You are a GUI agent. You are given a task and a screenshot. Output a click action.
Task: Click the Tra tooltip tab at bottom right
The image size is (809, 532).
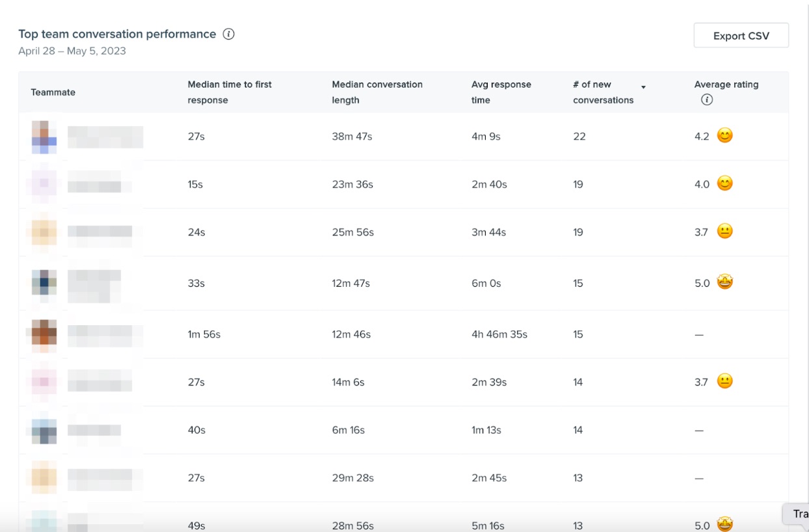(x=797, y=514)
